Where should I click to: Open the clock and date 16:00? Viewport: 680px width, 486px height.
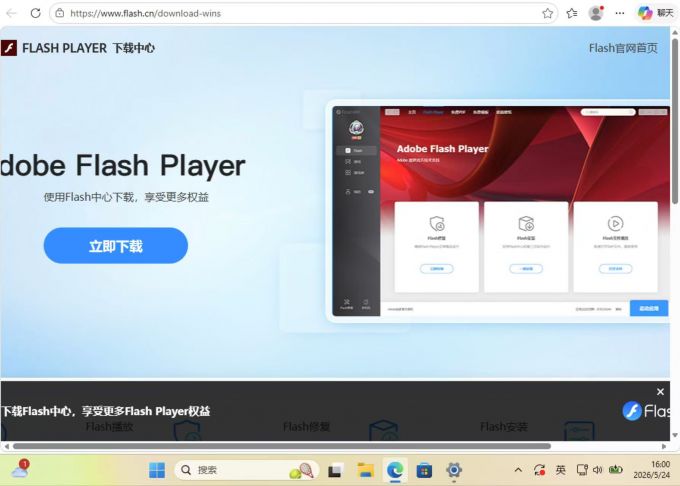tap(652, 470)
